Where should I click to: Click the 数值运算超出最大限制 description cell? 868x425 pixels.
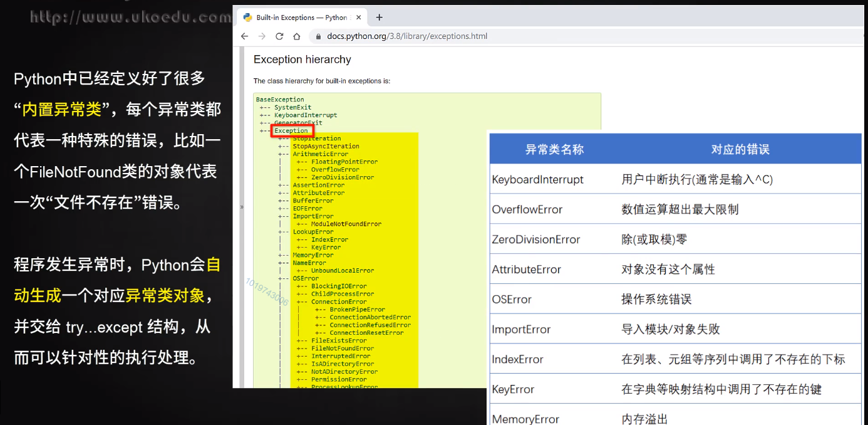point(680,209)
